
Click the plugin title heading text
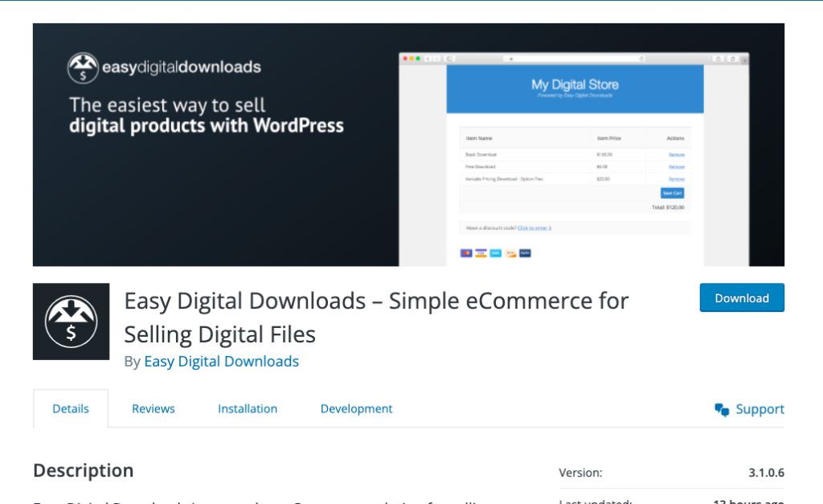point(376,317)
